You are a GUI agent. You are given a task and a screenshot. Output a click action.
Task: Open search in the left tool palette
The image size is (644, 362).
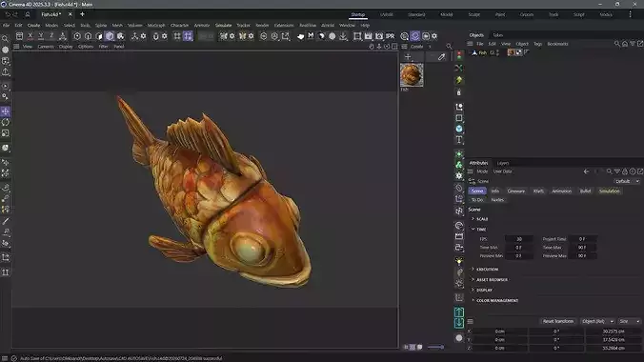pos(5,39)
